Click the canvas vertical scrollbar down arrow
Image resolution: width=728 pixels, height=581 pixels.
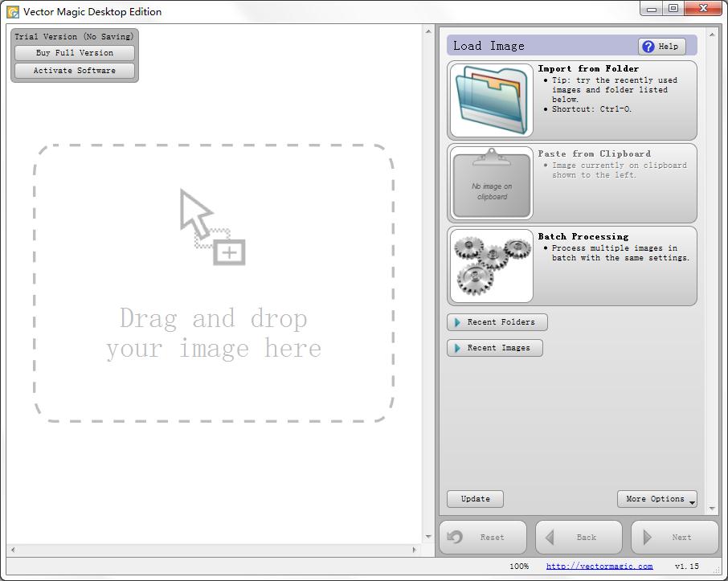[428, 537]
